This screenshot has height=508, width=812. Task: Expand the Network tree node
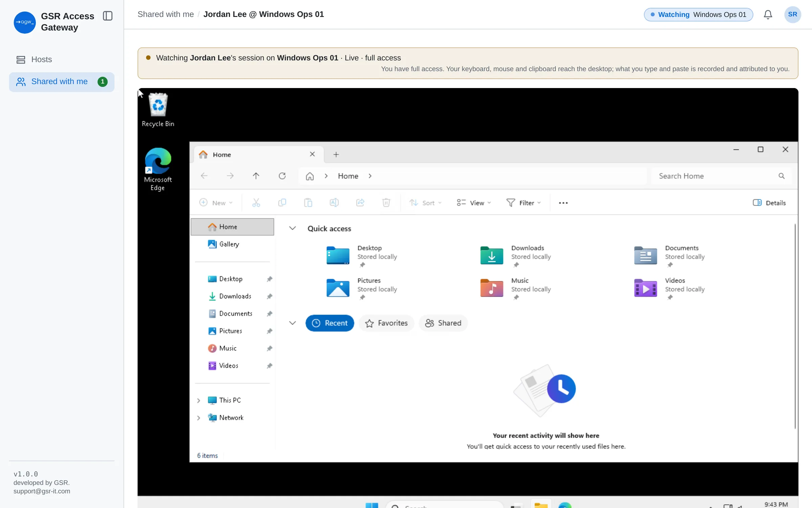(199, 418)
